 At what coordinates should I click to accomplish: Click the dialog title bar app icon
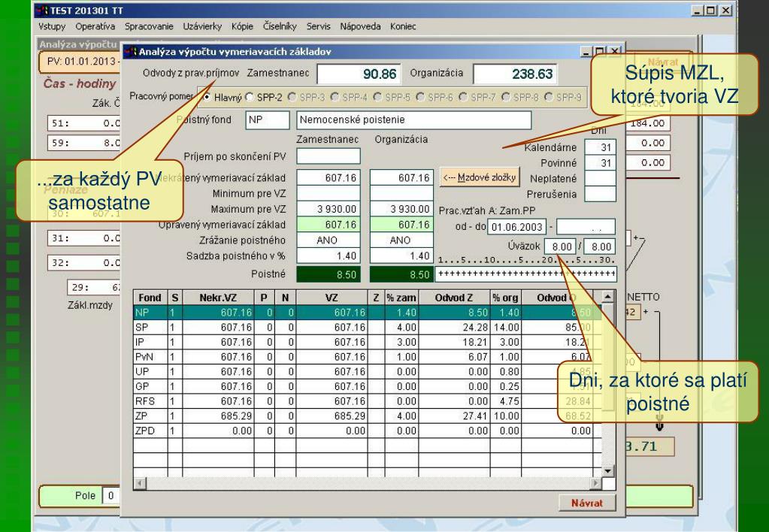[130, 52]
